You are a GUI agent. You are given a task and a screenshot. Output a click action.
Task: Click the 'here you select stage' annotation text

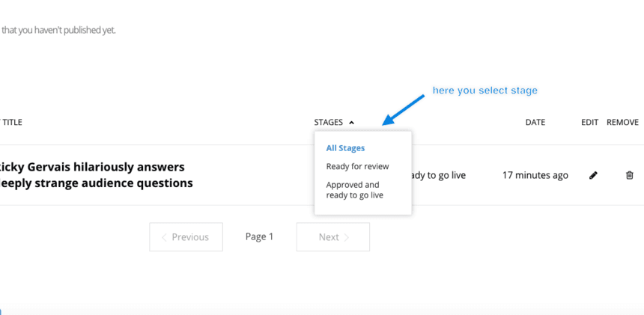(484, 91)
